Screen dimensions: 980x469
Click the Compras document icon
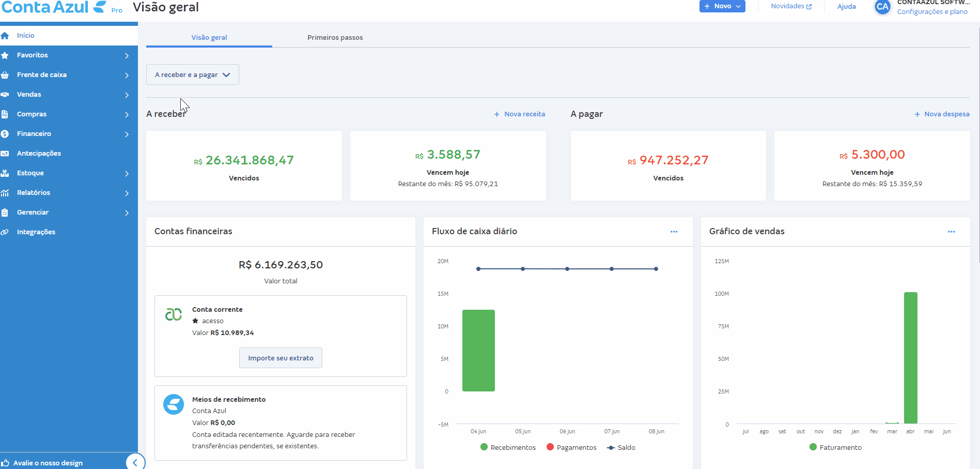tap(5, 114)
